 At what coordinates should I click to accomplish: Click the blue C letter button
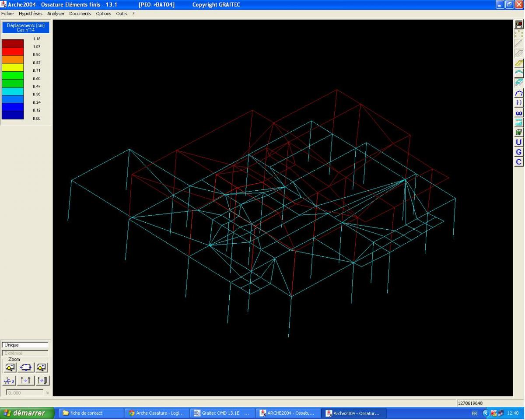point(519,162)
